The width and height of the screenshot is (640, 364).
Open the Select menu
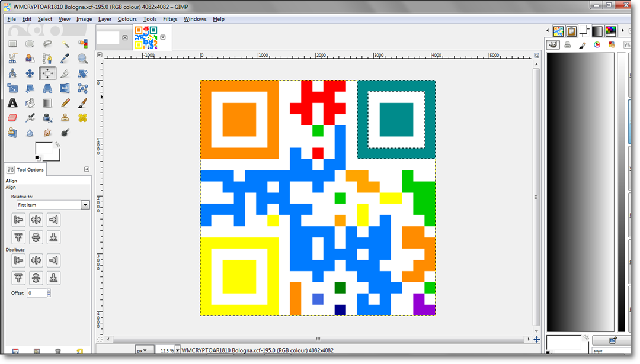[x=45, y=19]
